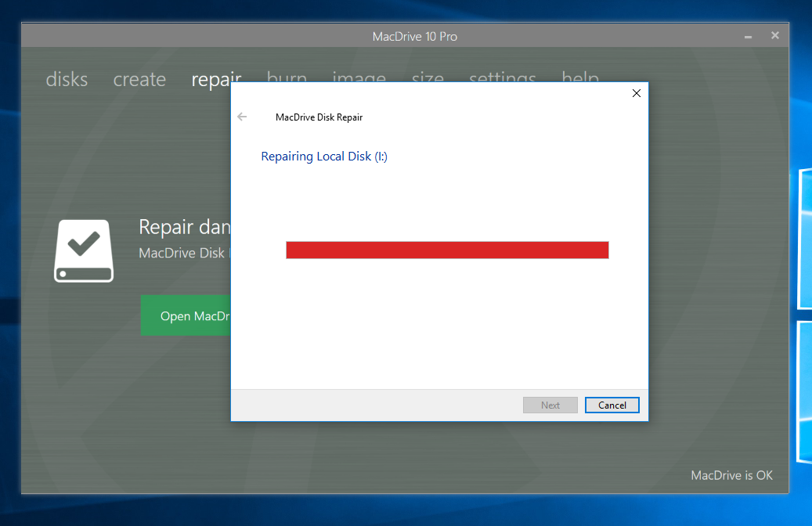Switch to the size tab
Screen dimensions: 812x526
tap(428, 76)
